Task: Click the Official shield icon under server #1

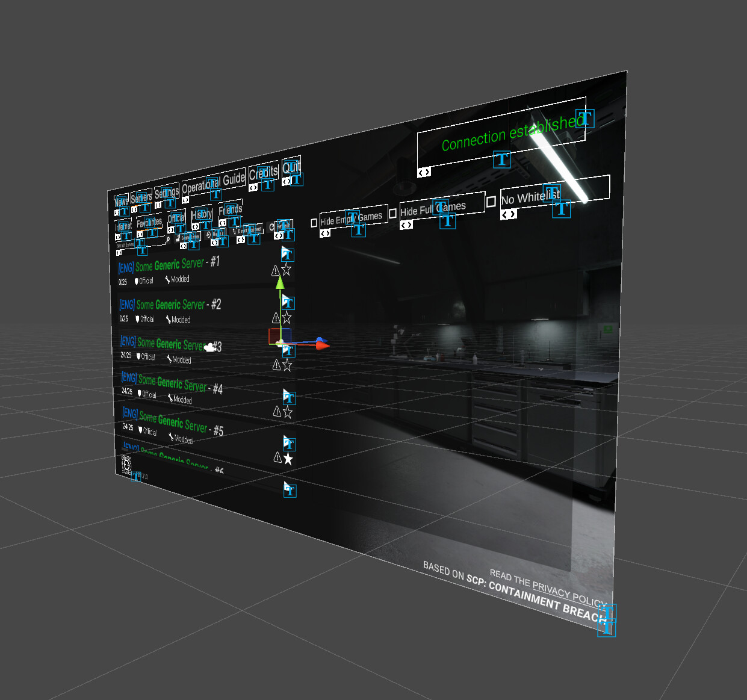Action: pyautogui.click(x=135, y=280)
